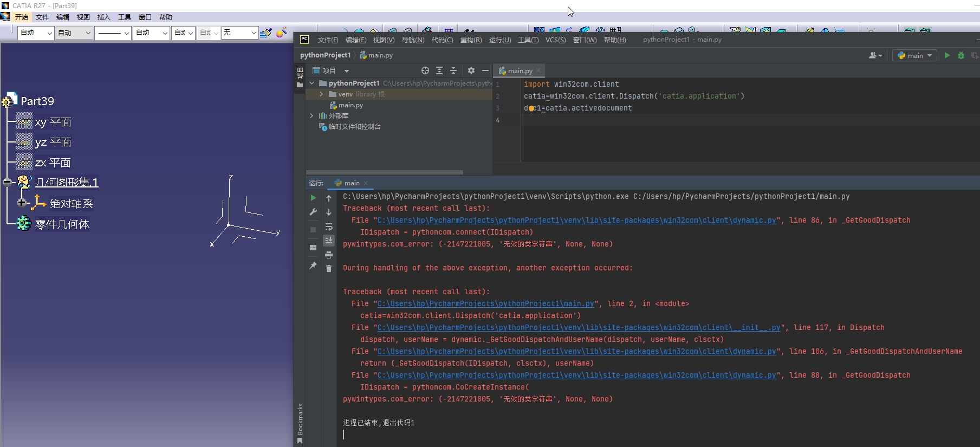The width and height of the screenshot is (980, 447).
Task: Expand 绝对轴系 node in CATIA tree
Action: coord(22,203)
